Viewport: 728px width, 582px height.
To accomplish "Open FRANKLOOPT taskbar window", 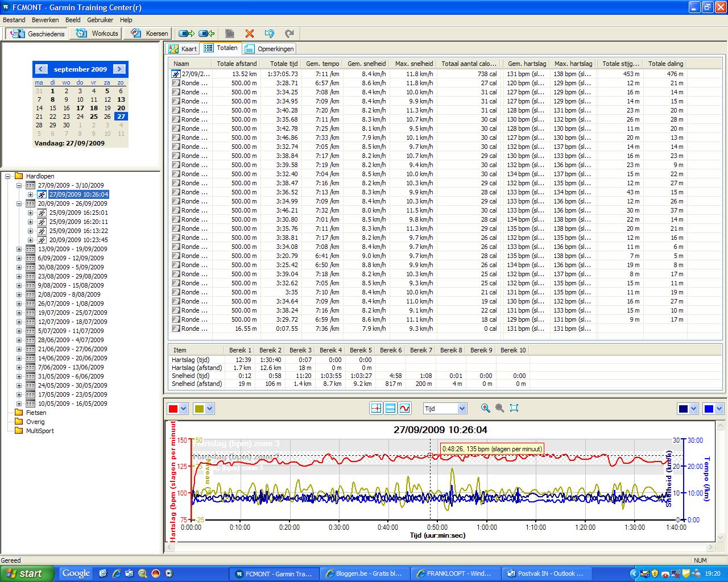I will [454, 573].
